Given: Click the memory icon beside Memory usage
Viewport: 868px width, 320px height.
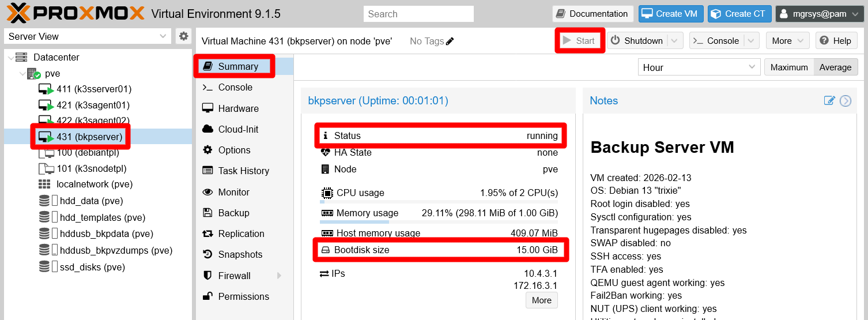Looking at the screenshot, I should coord(327,213).
